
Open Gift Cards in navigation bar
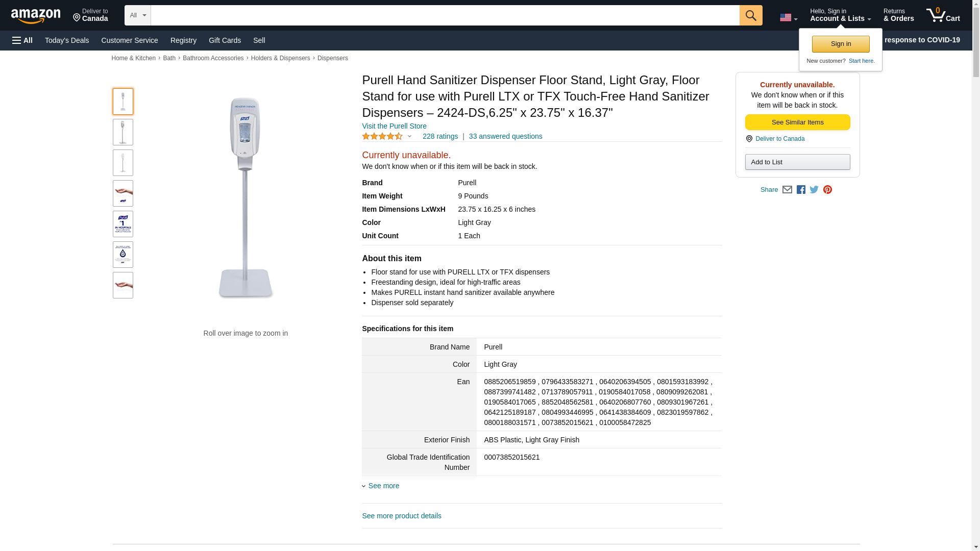[x=225, y=40]
